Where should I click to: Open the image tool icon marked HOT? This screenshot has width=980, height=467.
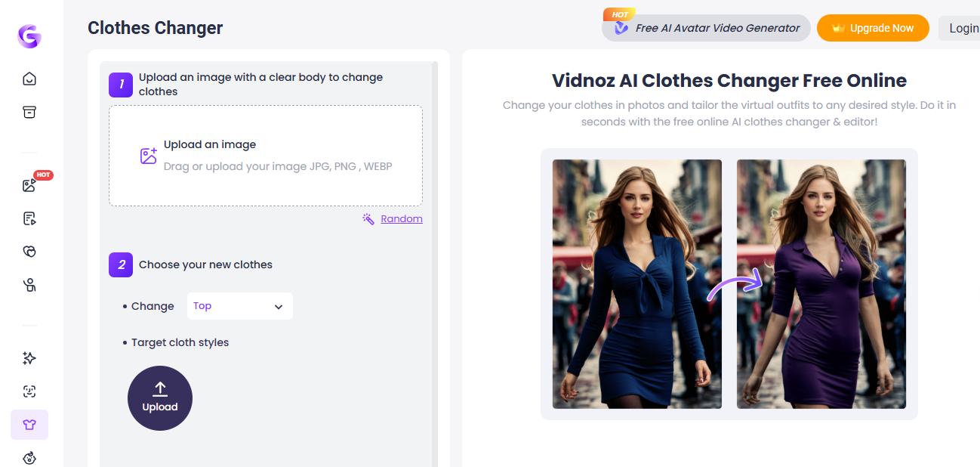point(29,185)
